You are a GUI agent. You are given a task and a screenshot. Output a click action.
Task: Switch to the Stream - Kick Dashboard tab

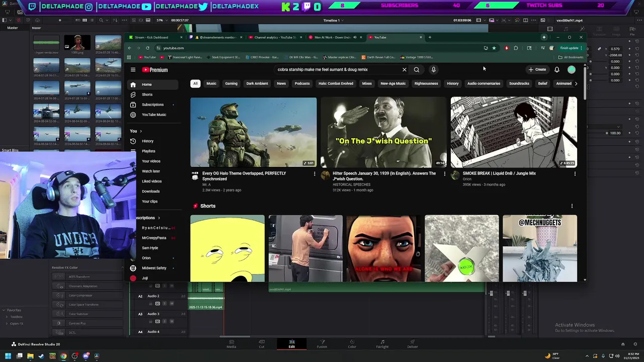[x=154, y=37]
